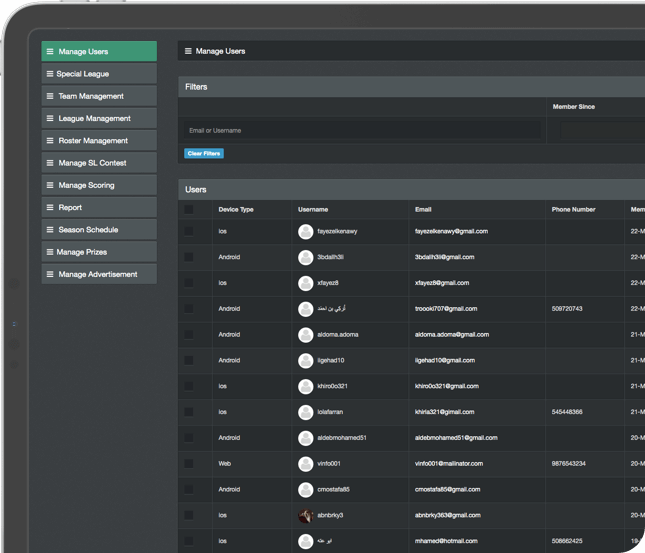Image resolution: width=645 pixels, height=553 pixels.
Task: Click email fayezelkenawy@gmail.com
Action: pyautogui.click(x=451, y=231)
